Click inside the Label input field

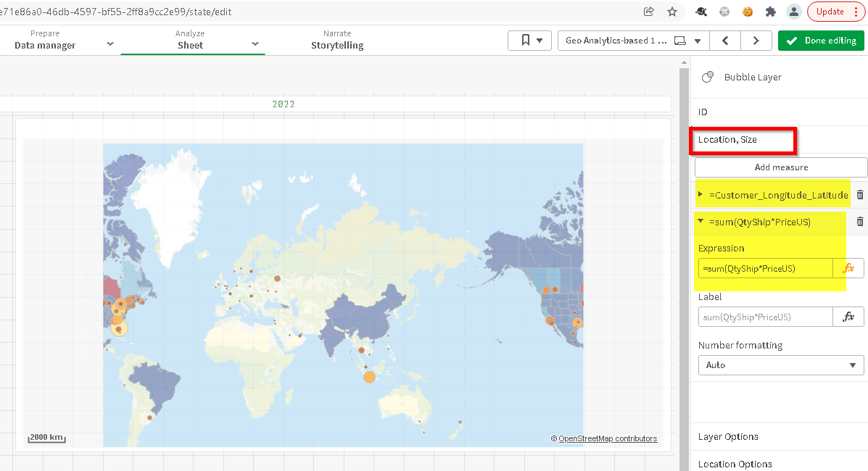pyautogui.click(x=765, y=317)
